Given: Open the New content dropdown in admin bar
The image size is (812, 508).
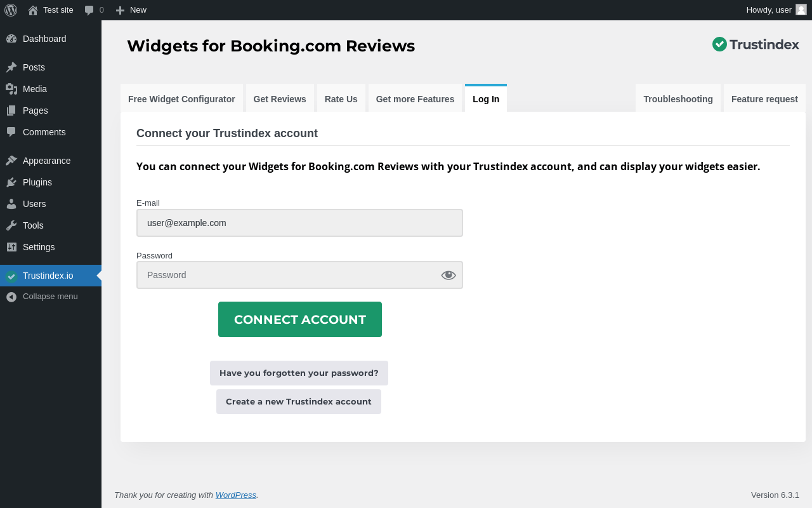Looking at the screenshot, I should tap(131, 10).
